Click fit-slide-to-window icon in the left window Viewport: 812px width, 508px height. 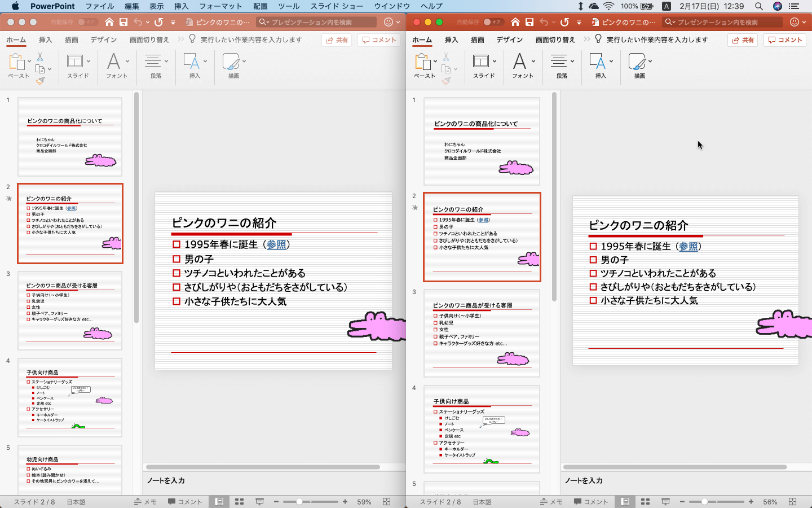point(387,502)
